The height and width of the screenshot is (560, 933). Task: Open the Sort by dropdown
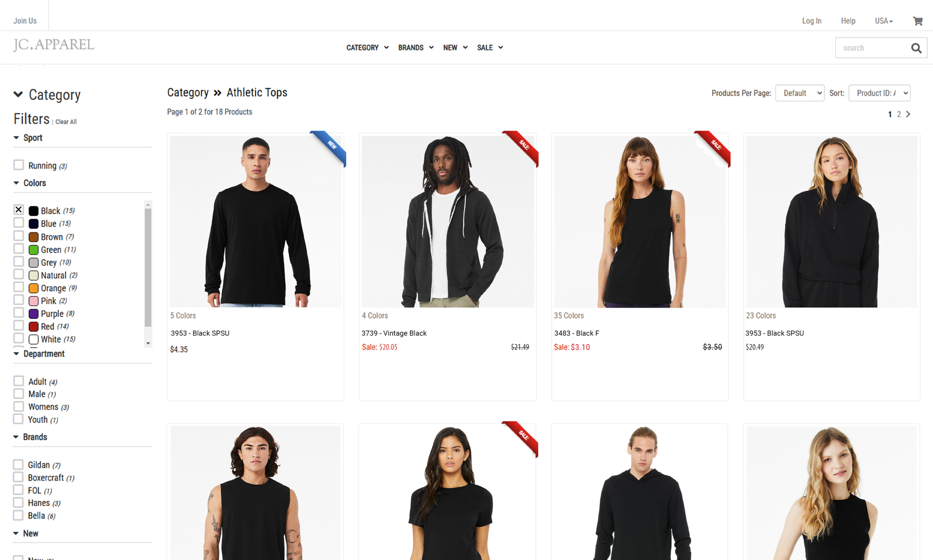879,93
